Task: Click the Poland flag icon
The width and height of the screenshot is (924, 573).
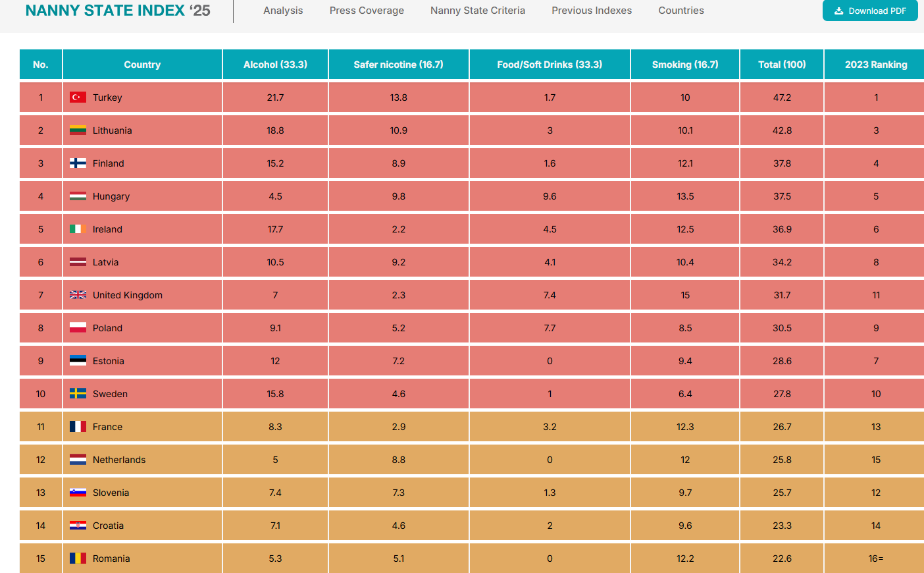Action: coord(78,328)
